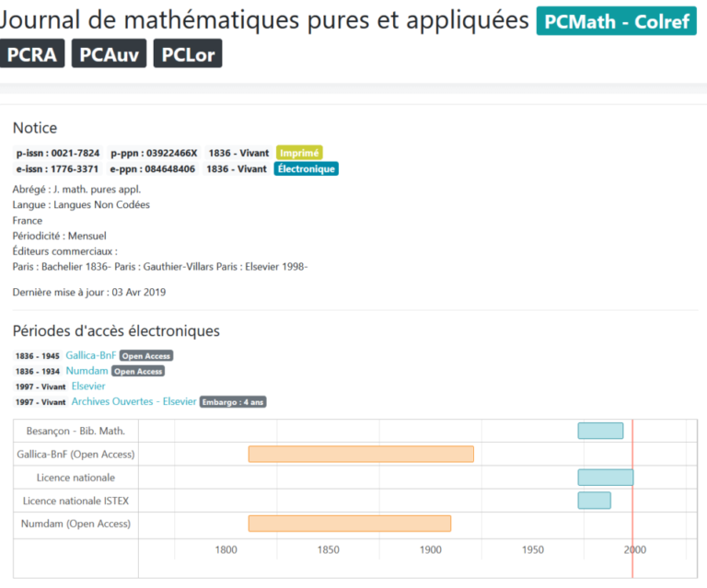Click the Licence nationale ISTEX timeline bar

coord(594,501)
